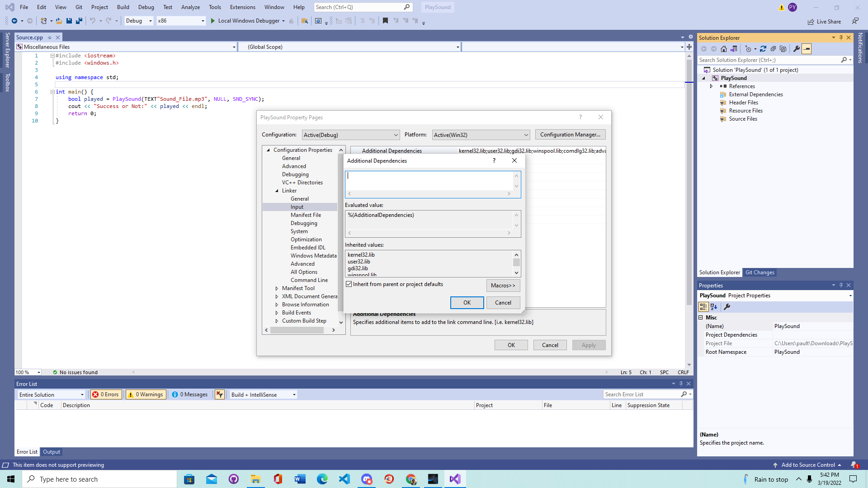This screenshot has height=488, width=868.
Task: Click Property Pages wrench in Properties panel
Action: [x=727, y=307]
